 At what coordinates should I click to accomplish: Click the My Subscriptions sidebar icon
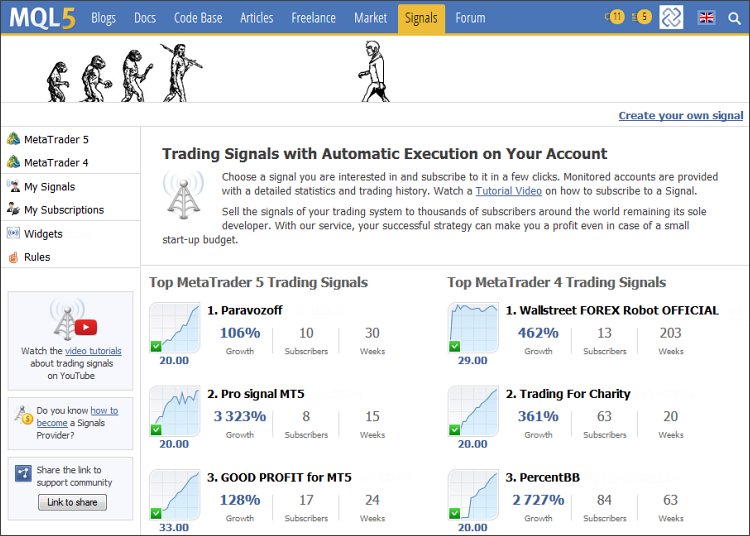(13, 209)
